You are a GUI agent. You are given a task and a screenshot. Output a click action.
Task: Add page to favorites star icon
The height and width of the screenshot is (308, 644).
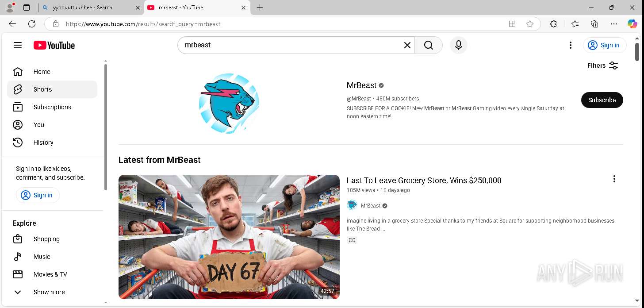[530, 24]
